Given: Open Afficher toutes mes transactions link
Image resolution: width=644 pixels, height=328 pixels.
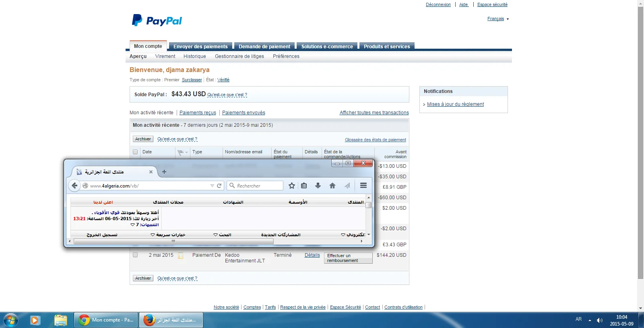Looking at the screenshot, I should pos(374,113).
